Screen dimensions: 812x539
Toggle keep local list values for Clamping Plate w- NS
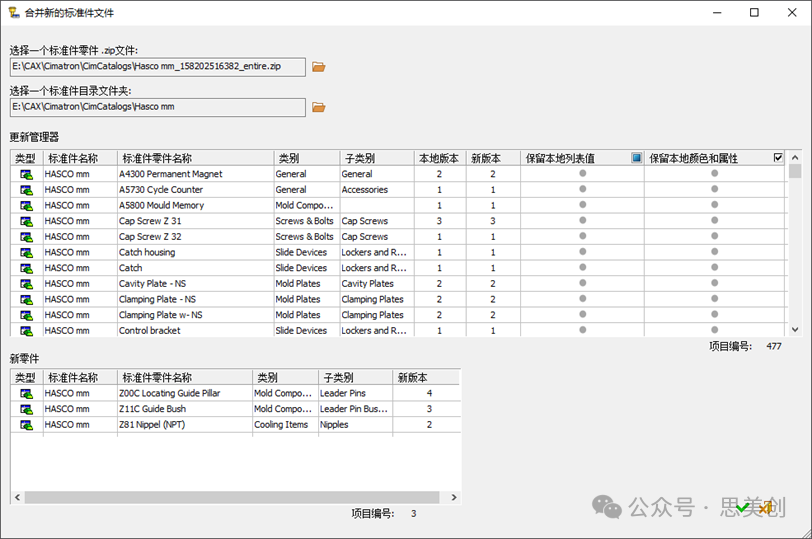point(583,314)
